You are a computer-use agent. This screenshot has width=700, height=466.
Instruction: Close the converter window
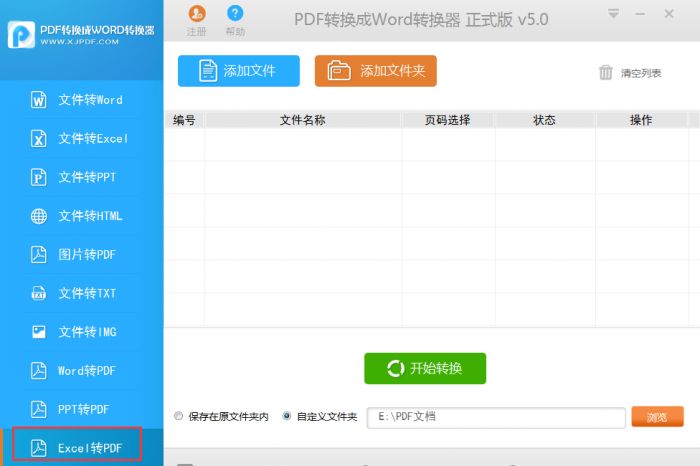[669, 14]
